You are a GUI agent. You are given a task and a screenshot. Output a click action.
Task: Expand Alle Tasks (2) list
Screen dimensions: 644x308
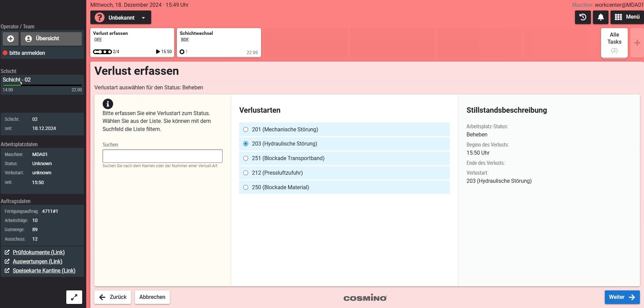tap(614, 43)
